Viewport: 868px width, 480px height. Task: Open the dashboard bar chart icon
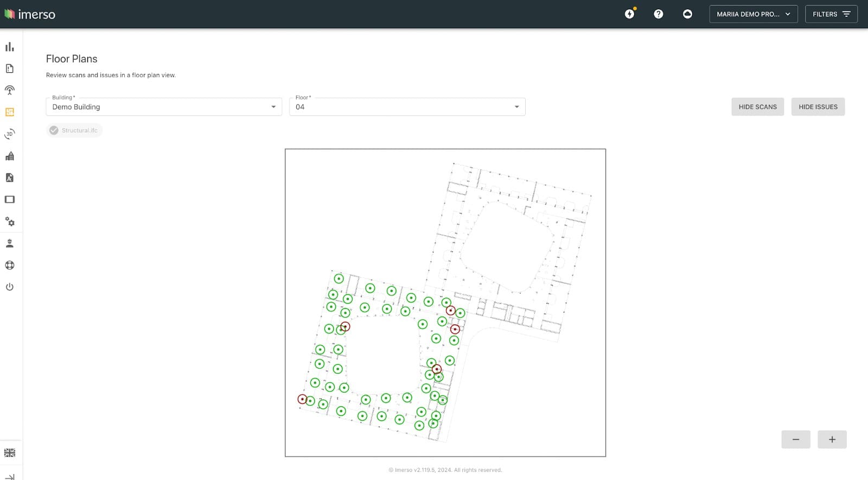tap(9, 47)
